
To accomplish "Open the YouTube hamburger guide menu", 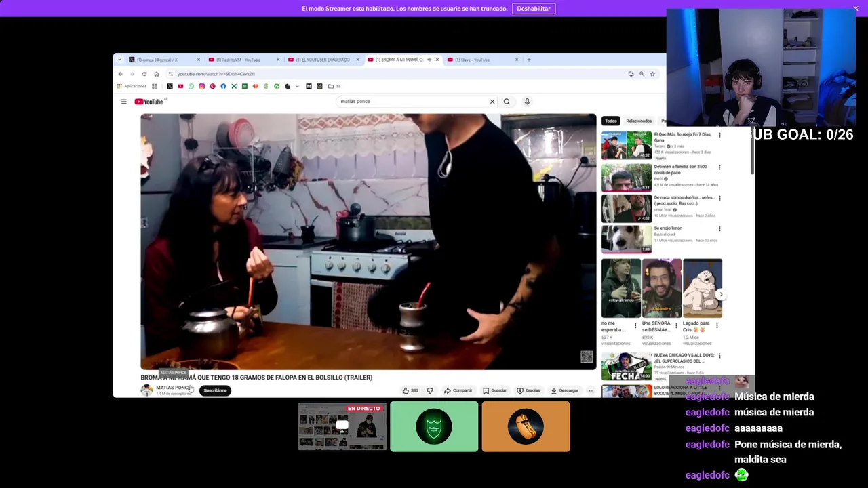I will coord(124,102).
